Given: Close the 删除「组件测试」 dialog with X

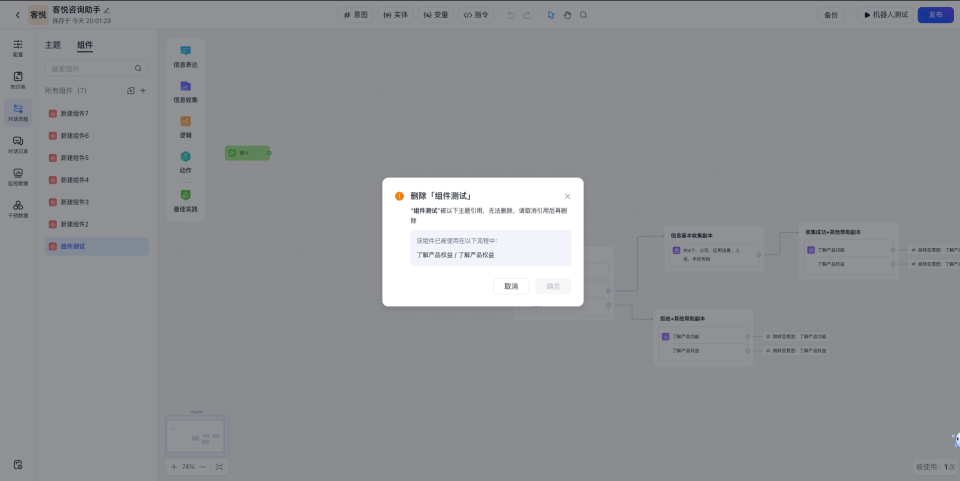Looking at the screenshot, I should point(568,197).
